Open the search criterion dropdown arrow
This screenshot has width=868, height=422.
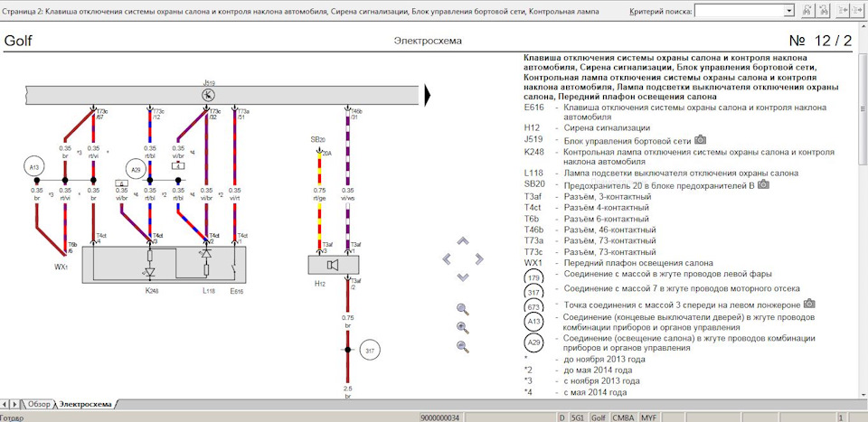click(x=788, y=11)
